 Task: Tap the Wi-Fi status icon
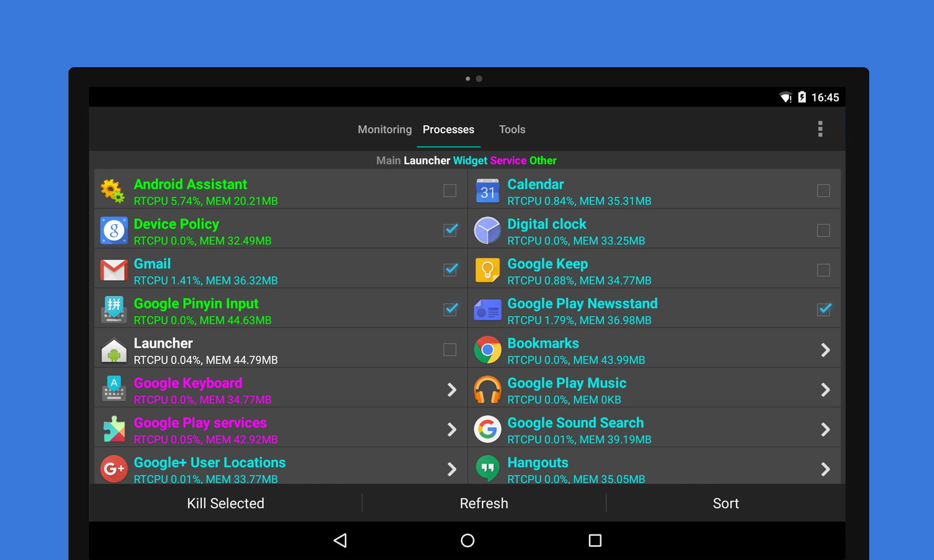click(x=786, y=97)
